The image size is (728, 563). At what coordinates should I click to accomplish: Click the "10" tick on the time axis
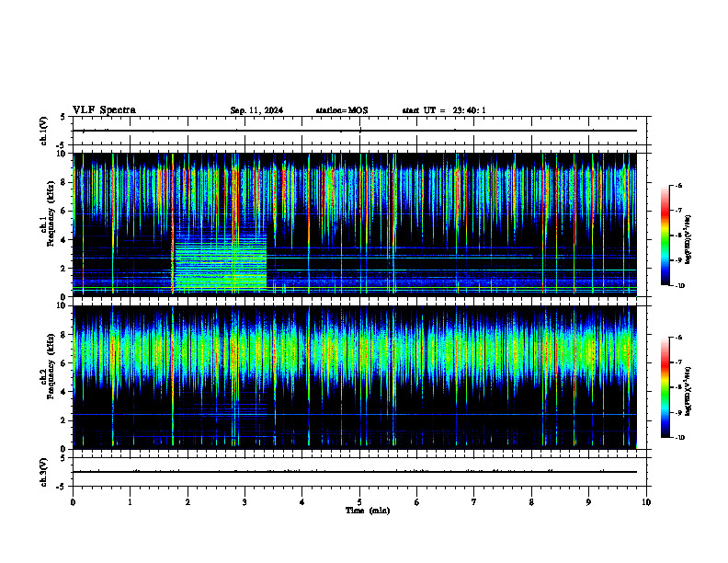click(646, 502)
